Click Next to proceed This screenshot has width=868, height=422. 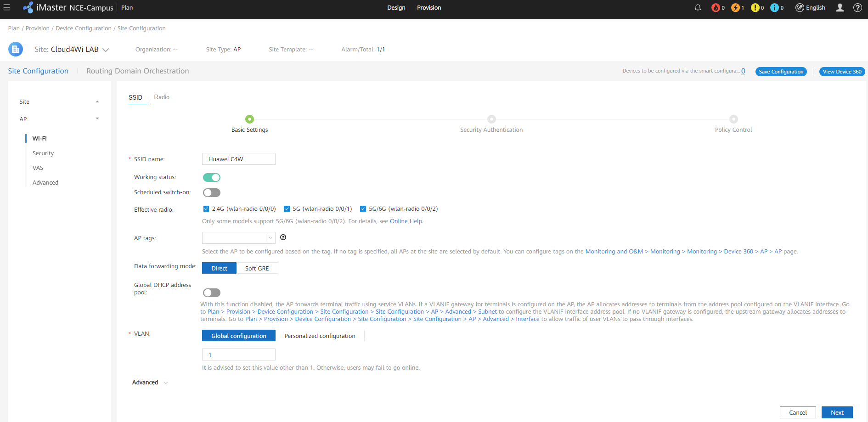837,412
